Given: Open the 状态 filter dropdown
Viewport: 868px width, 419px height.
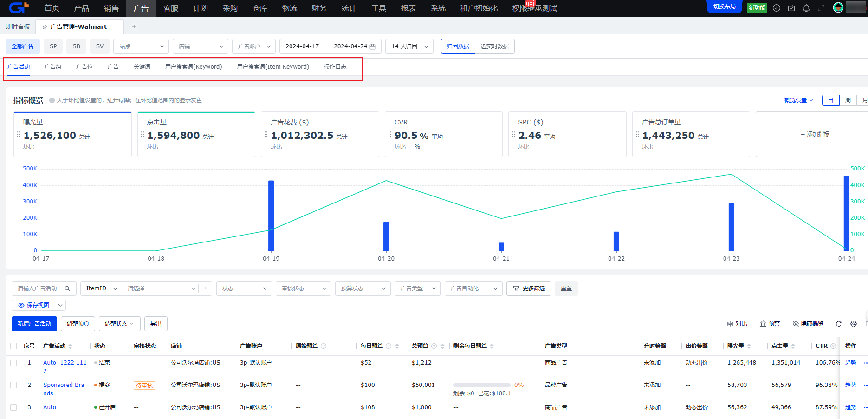Looking at the screenshot, I should 244,288.
